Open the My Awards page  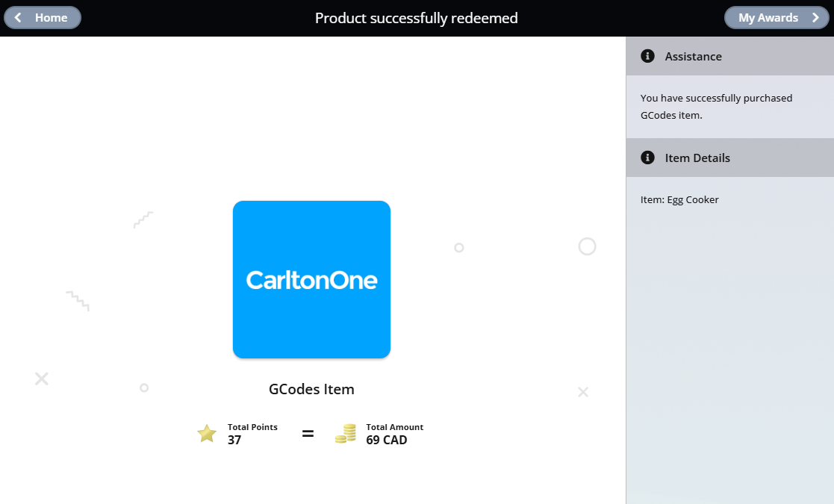(x=777, y=18)
